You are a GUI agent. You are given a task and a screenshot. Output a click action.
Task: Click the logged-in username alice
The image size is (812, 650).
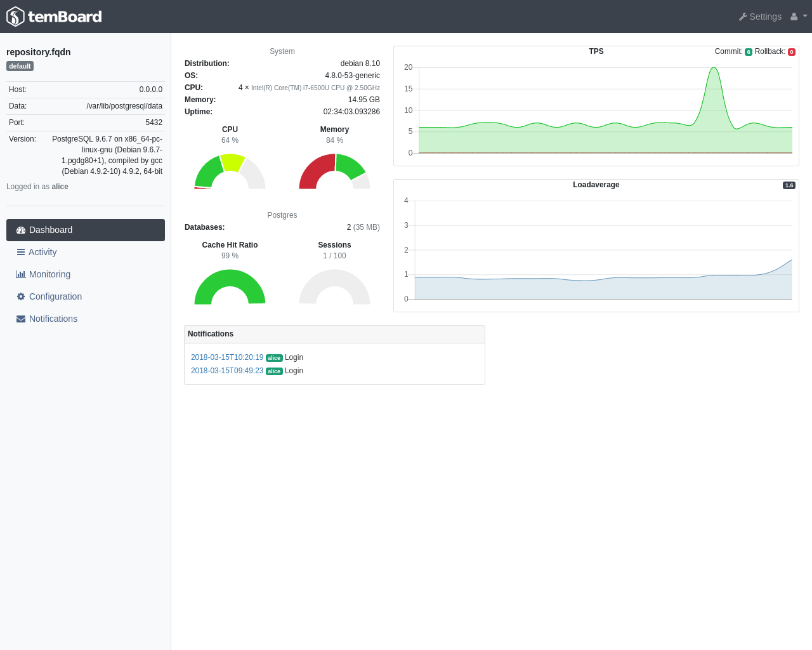[60, 186]
